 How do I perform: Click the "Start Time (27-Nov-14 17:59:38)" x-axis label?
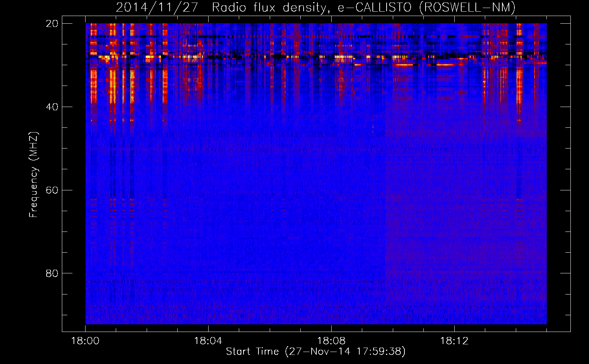316,352
